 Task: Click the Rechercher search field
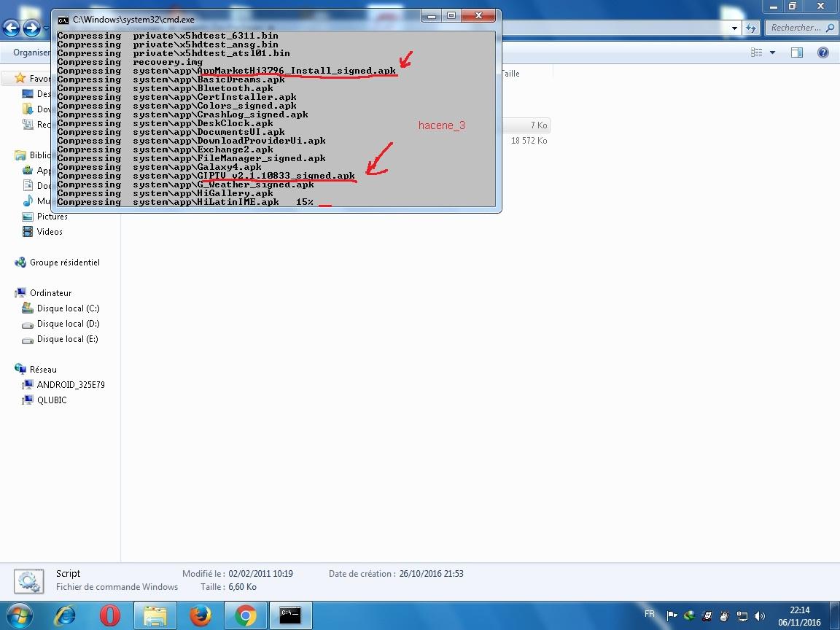[796, 28]
